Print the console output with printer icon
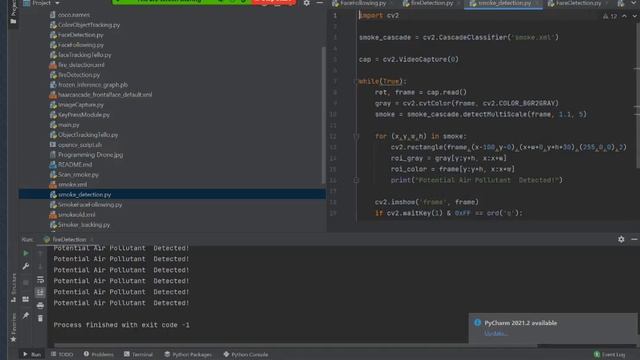Screen dimensions: 640x360 40,305
